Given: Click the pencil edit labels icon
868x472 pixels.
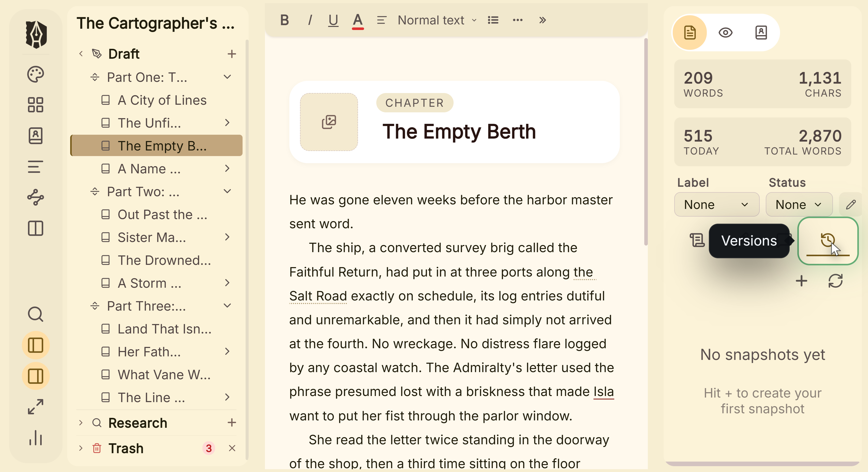Looking at the screenshot, I should click(851, 205).
